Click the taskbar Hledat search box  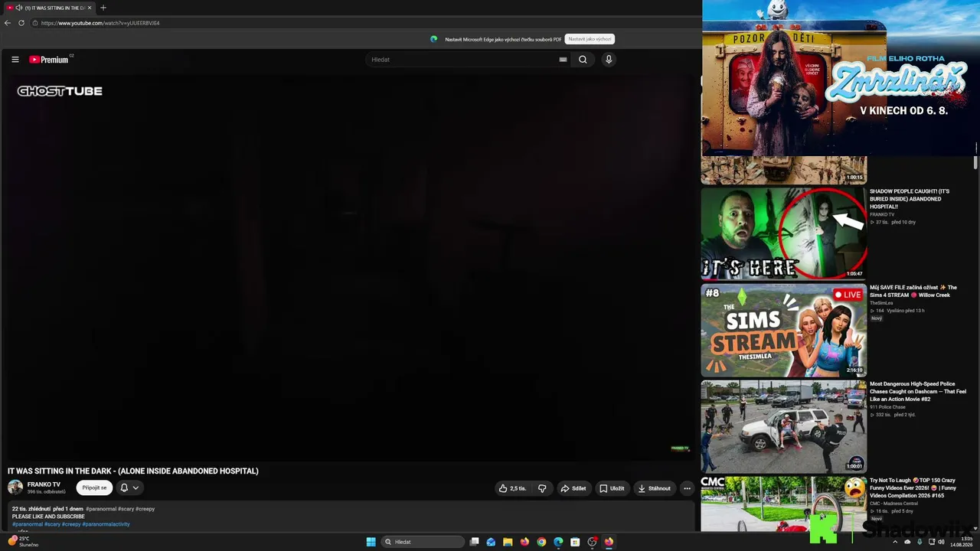423,542
